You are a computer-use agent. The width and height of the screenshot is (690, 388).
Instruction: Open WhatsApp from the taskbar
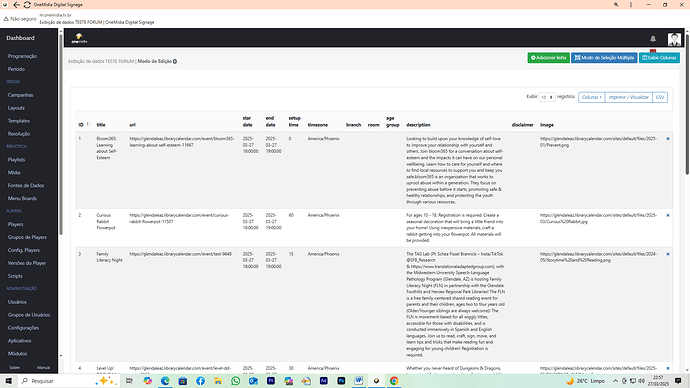pyautogui.click(x=235, y=381)
